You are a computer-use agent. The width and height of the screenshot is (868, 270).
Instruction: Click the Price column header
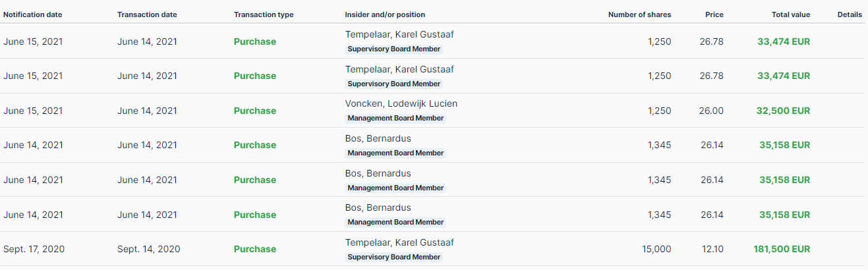714,14
